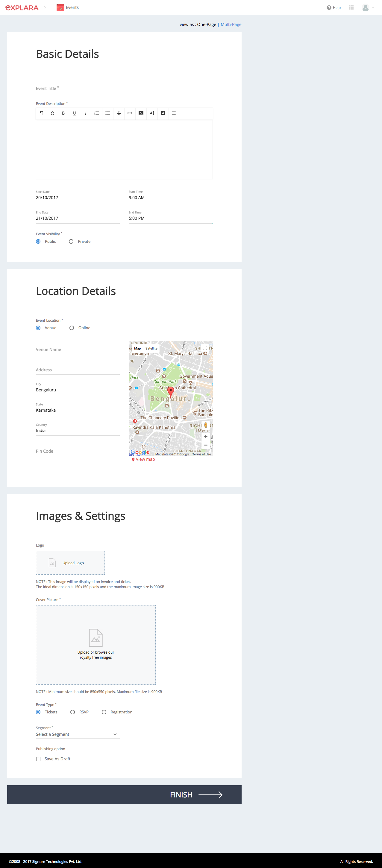Zoom in on the map

tap(205, 437)
